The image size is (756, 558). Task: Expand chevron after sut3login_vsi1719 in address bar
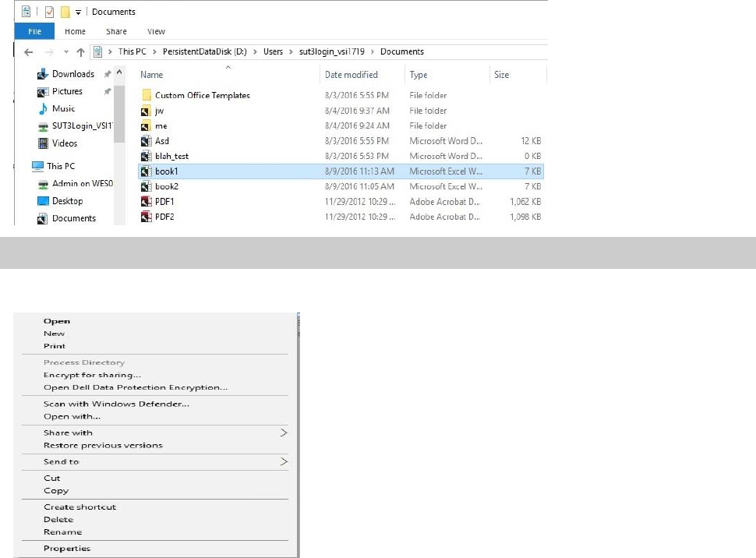[x=373, y=51]
